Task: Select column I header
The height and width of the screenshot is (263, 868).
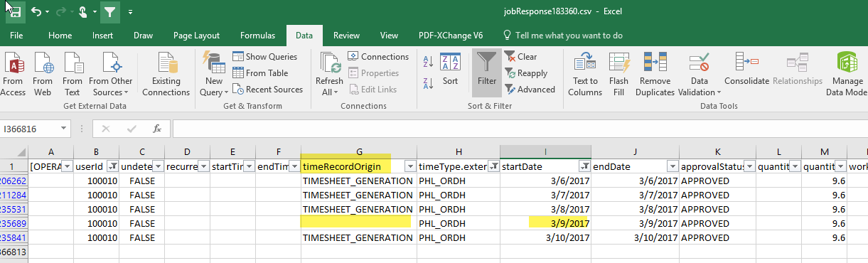Action: point(545,151)
